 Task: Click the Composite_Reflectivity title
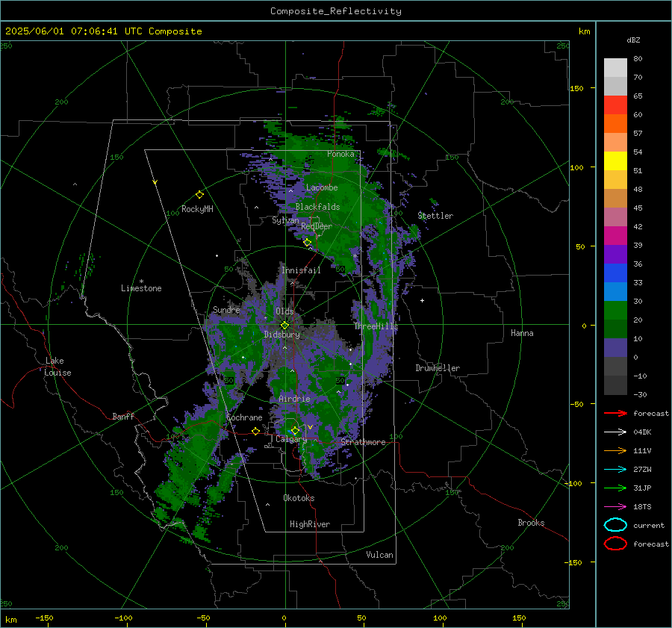pos(336,11)
